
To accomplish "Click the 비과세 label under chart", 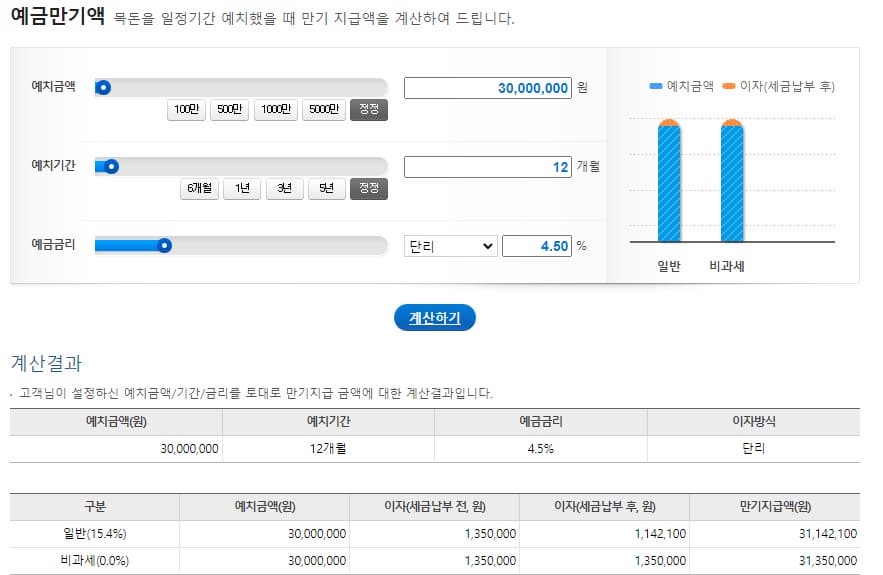I will point(727,266).
